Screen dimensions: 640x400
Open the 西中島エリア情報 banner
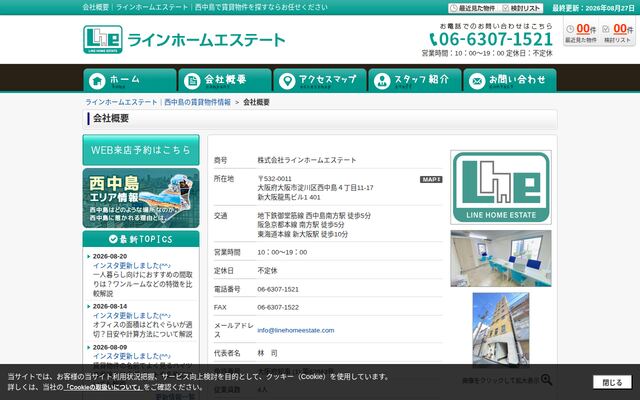tap(141, 198)
